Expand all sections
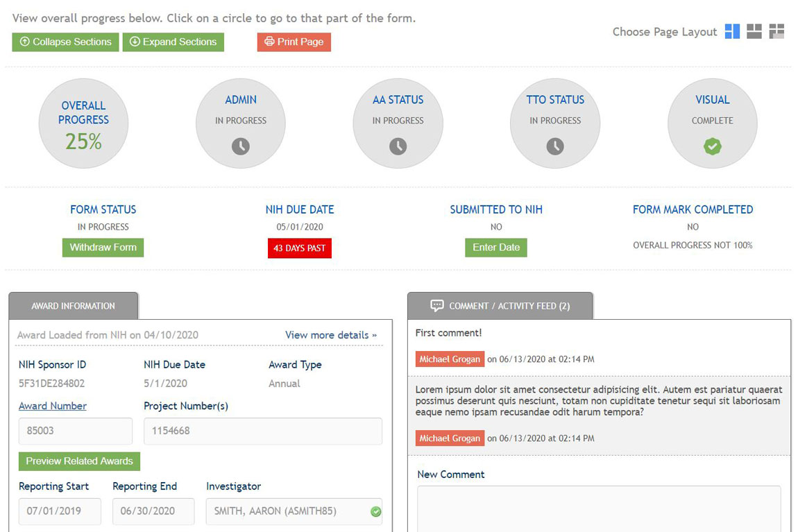The height and width of the screenshot is (532, 798). 173,42
